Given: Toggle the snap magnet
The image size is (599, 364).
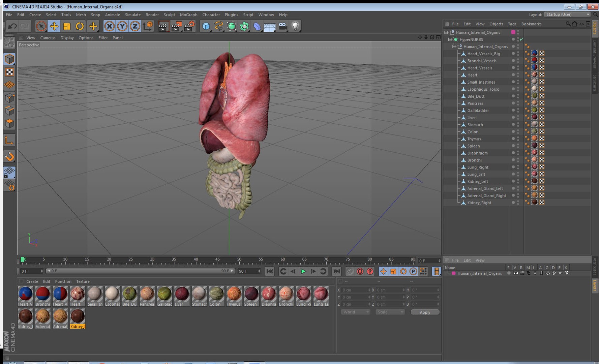Looking at the screenshot, I should click(9, 156).
